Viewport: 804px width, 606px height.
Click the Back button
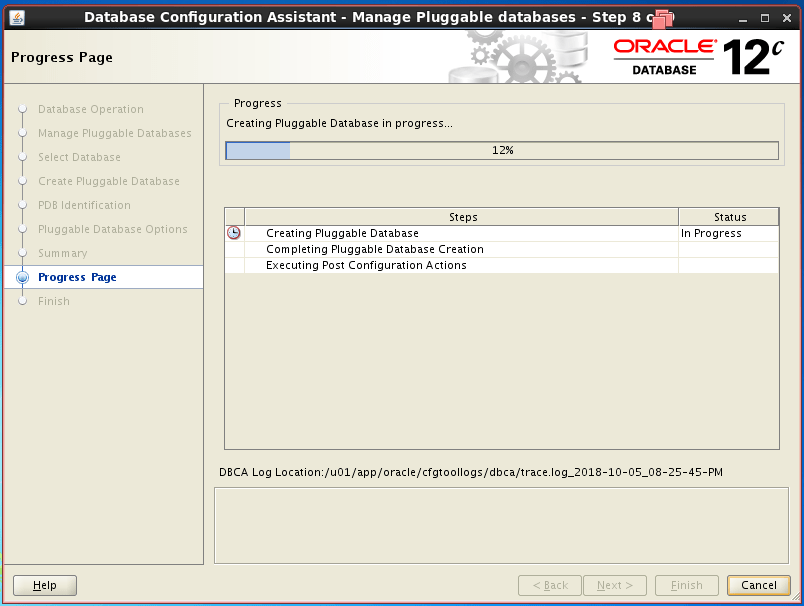(x=549, y=585)
